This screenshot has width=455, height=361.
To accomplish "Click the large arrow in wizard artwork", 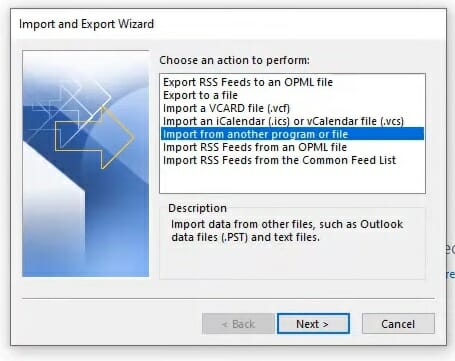I will (95, 137).
